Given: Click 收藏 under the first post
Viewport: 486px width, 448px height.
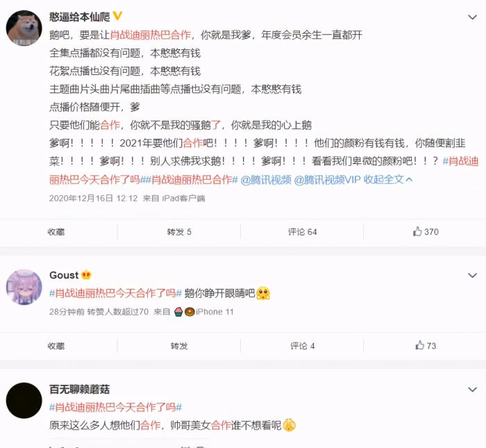Looking at the screenshot, I should click(x=56, y=232).
